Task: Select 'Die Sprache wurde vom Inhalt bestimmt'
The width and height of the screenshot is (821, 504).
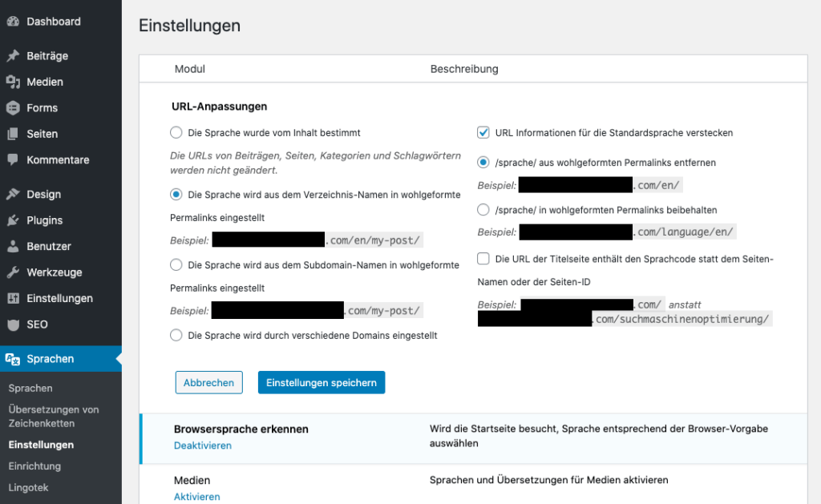Action: click(x=176, y=132)
